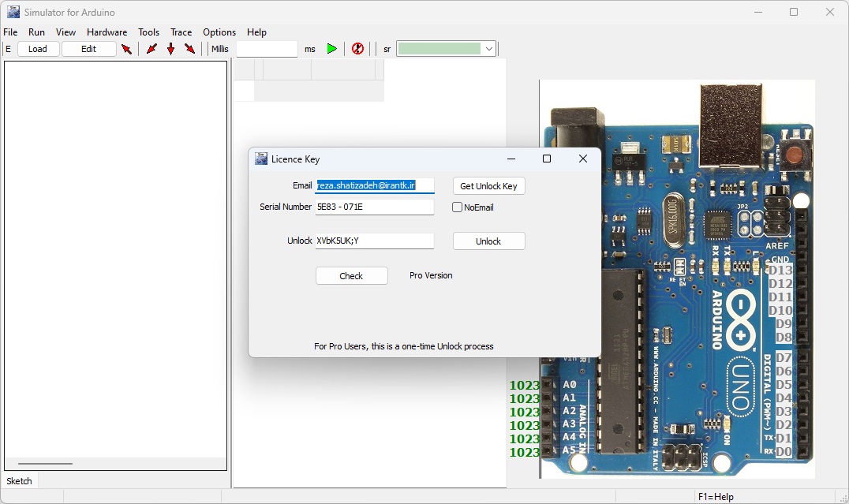Click the green sr combo box field
Screen dimensions: 849x504
click(x=439, y=49)
